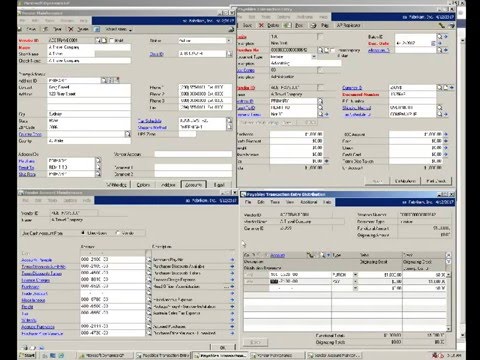This screenshot has width=480, height=360.
Task: Click Account link in Distribution grid header
Action: [x=277, y=255]
